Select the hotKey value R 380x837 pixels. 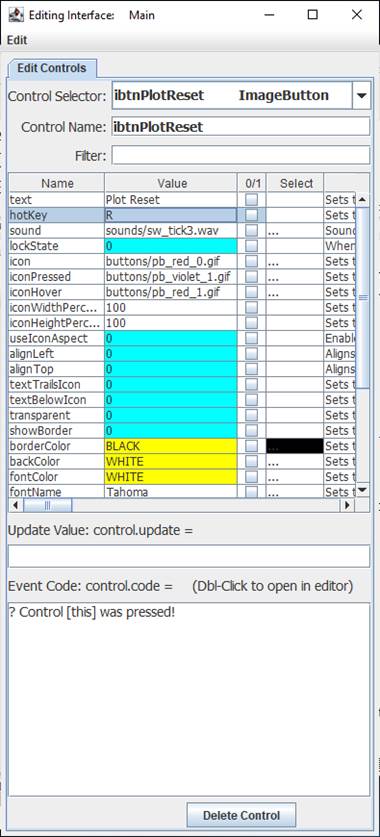[x=171, y=215]
